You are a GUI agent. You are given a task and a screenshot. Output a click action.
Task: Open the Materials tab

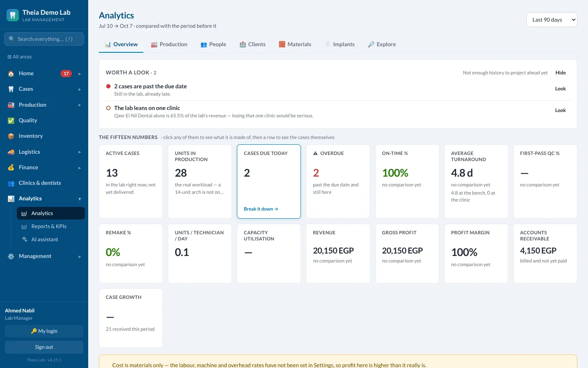click(295, 44)
